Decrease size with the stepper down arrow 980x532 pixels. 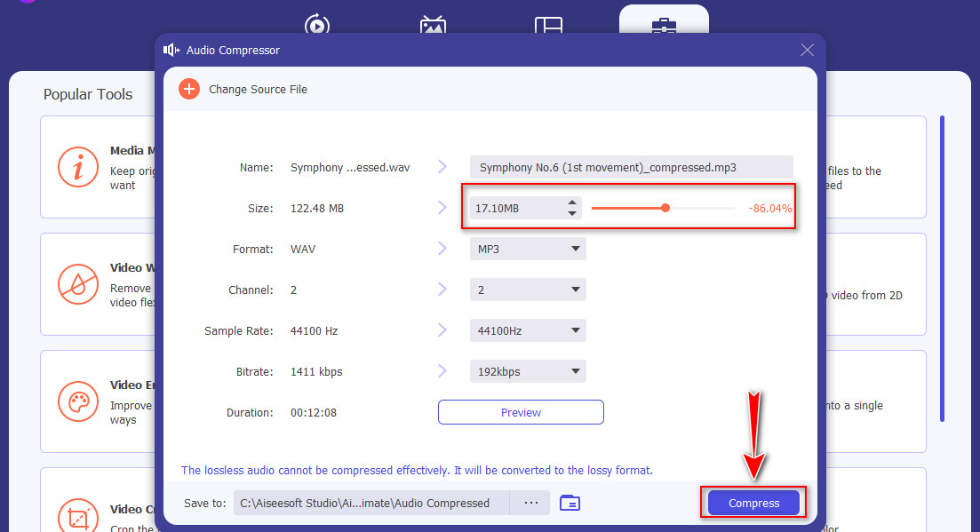(573, 213)
